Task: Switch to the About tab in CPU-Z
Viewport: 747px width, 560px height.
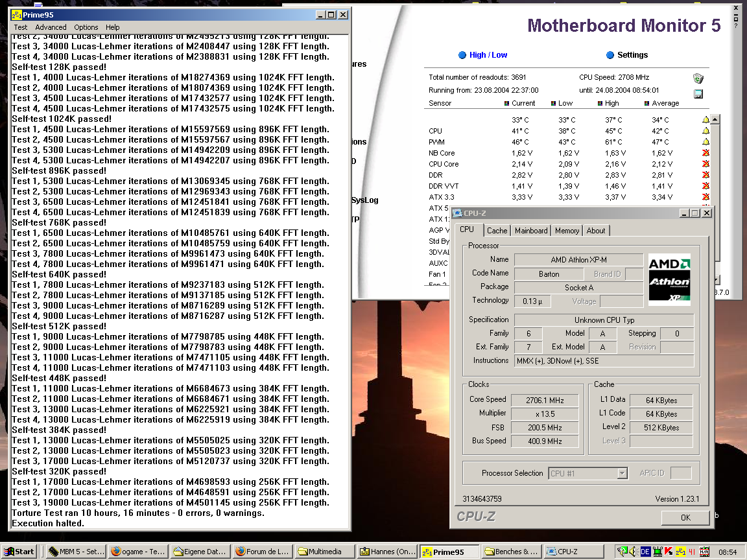Action: [x=596, y=230]
